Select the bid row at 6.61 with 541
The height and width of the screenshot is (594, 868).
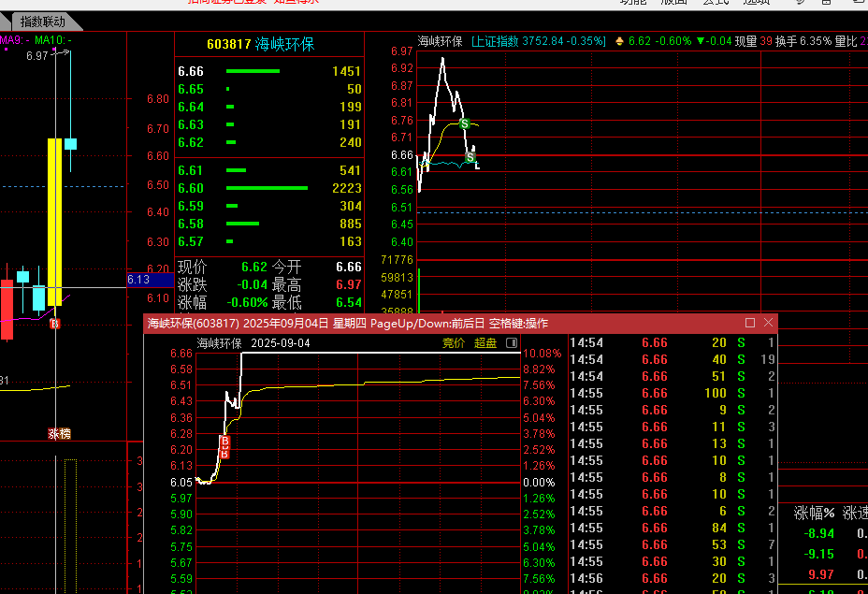coord(269,170)
